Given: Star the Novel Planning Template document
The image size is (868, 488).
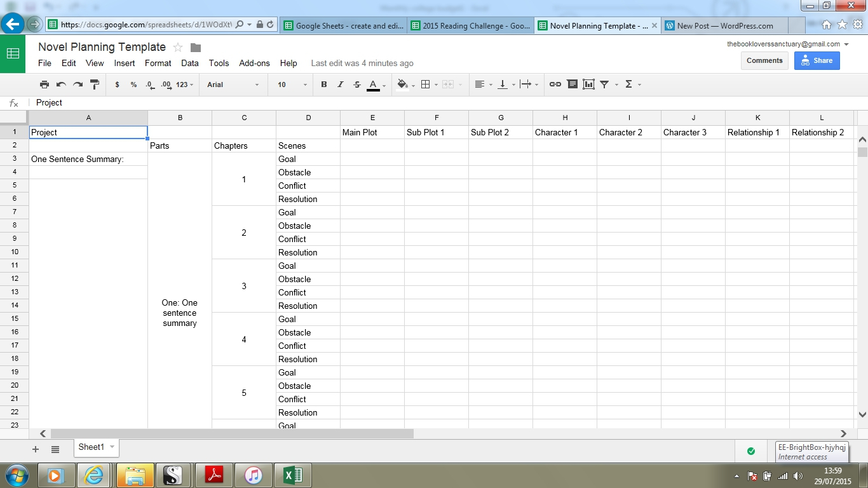Looking at the screenshot, I should [x=178, y=48].
